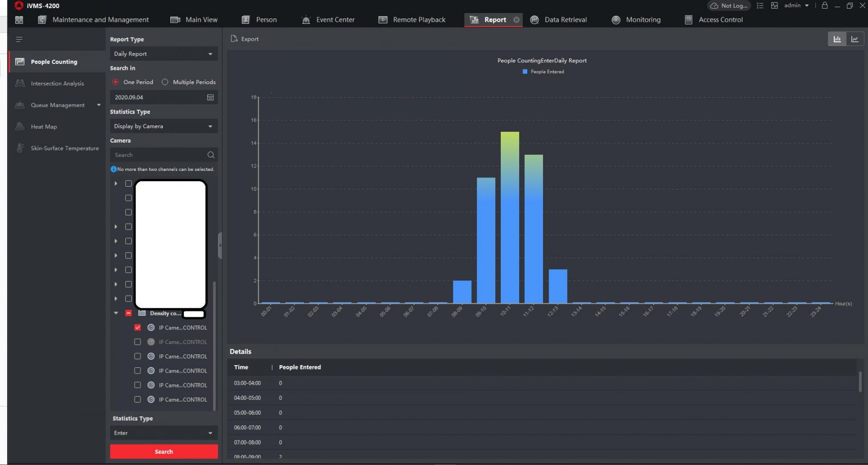Open the module grid icon
This screenshot has height=465, width=868.
click(x=19, y=20)
